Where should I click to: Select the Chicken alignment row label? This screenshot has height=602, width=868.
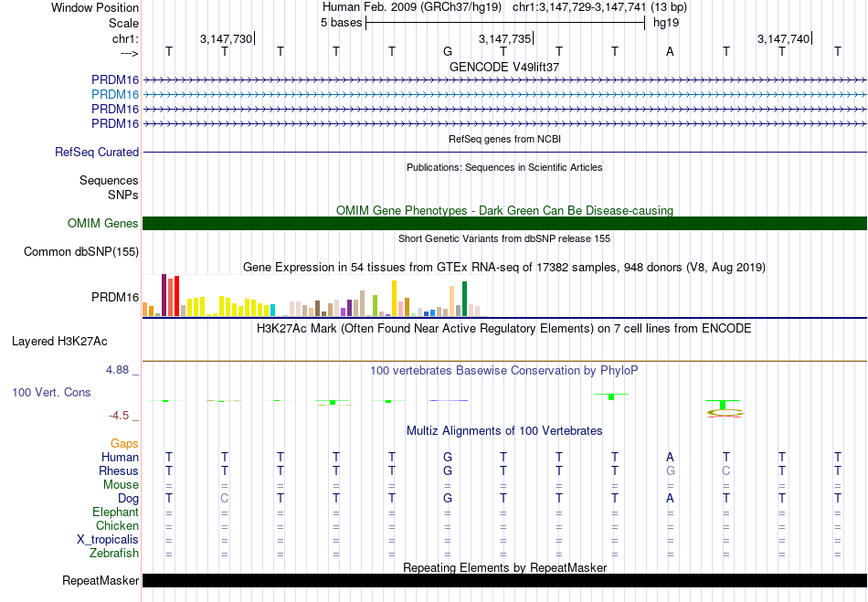pos(117,525)
